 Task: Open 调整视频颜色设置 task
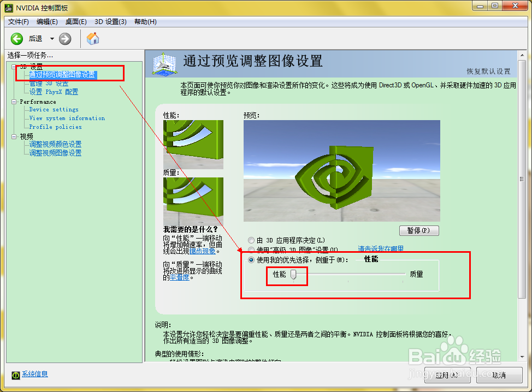click(55, 145)
